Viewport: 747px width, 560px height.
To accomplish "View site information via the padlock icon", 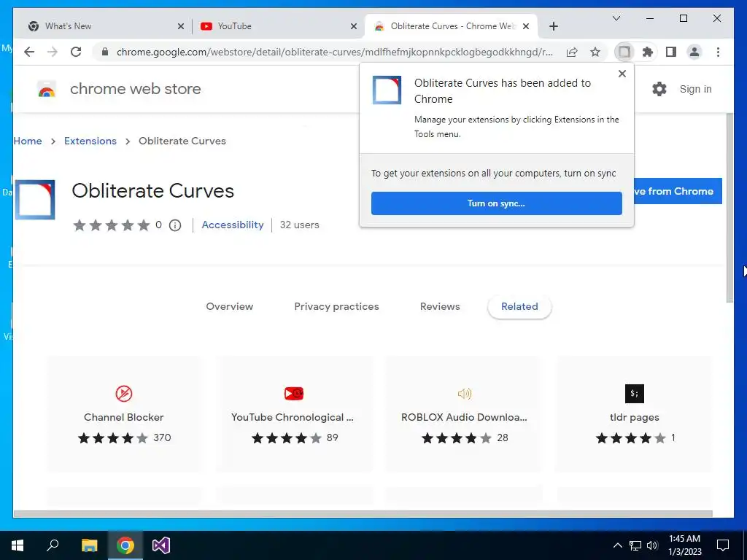I will pos(105,52).
